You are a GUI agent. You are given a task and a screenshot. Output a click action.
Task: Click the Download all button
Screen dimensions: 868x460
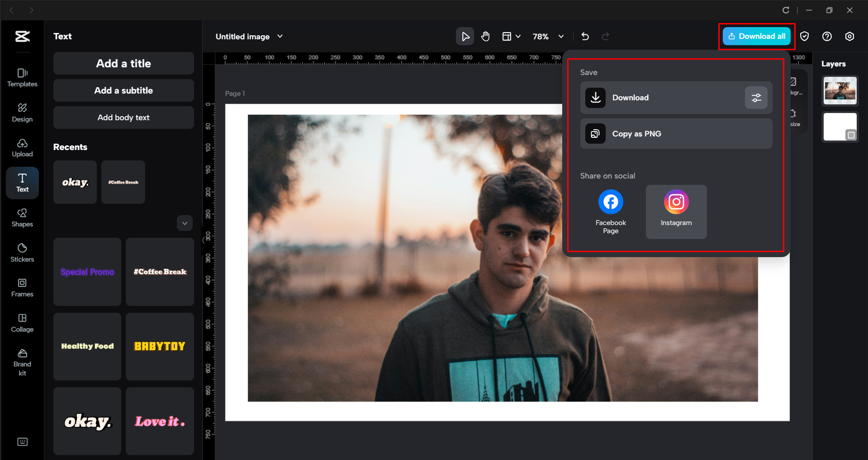tap(756, 37)
